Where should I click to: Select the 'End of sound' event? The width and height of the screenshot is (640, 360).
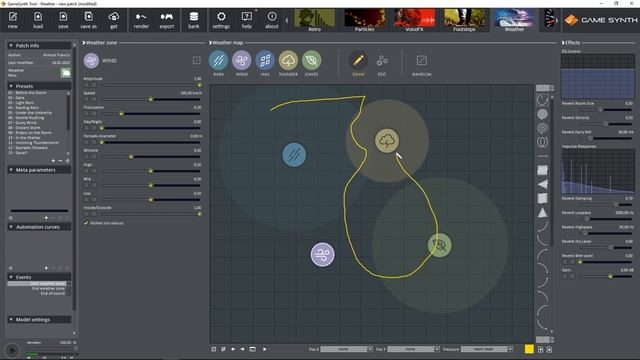pos(53,293)
